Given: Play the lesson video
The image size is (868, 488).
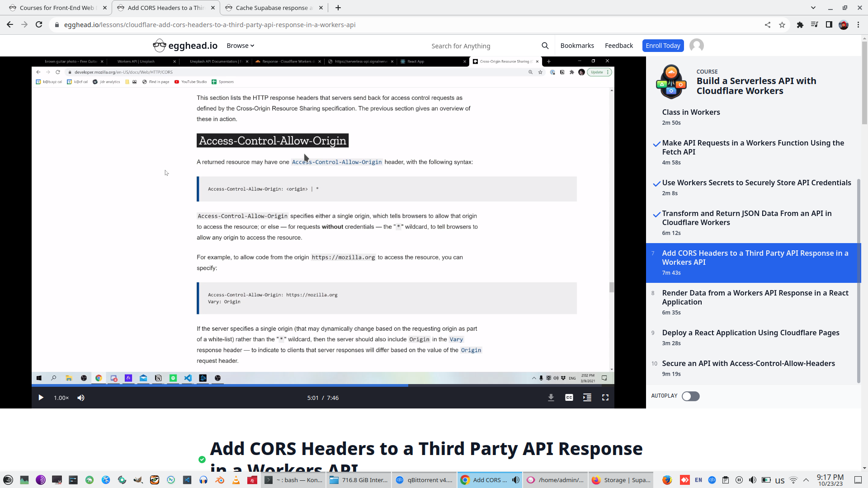Looking at the screenshot, I should click(x=41, y=398).
